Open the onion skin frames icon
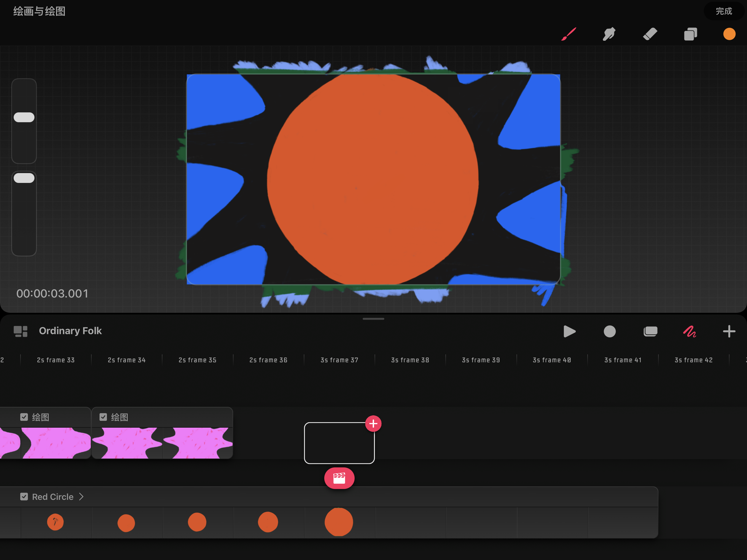The width and height of the screenshot is (747, 560). tap(650, 331)
